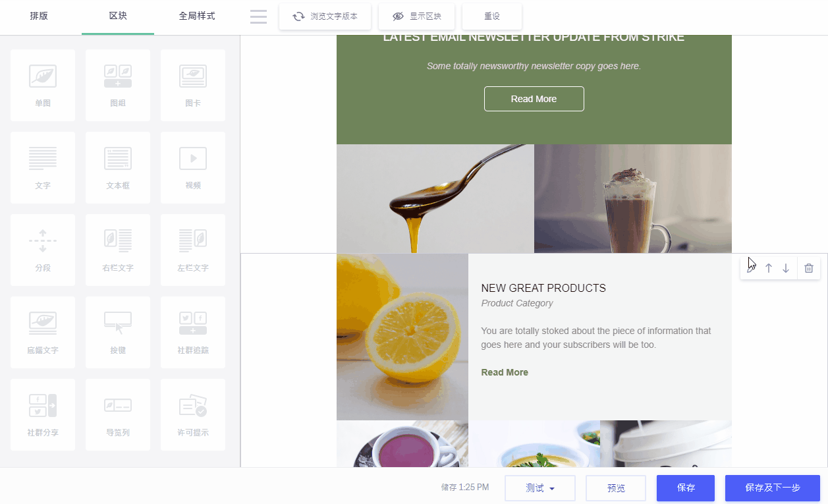Select the 单图 single image block
The height and width of the screenshot is (504, 828).
coord(43,85)
